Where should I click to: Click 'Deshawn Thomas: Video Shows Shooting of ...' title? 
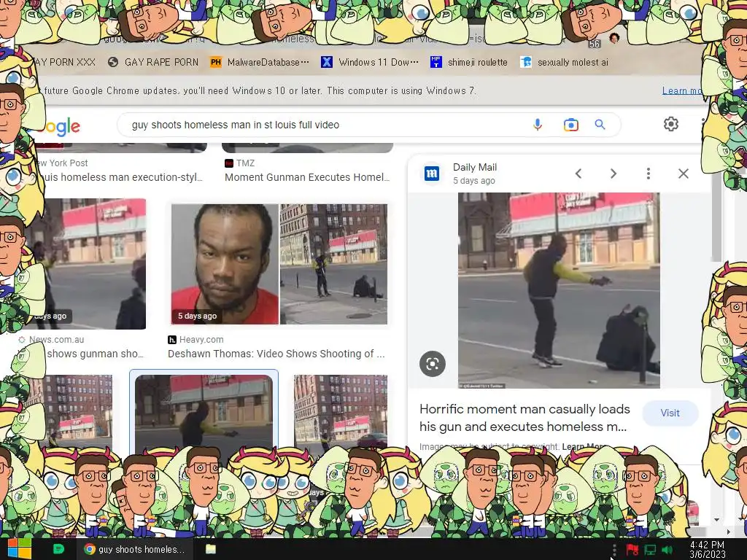click(x=276, y=354)
